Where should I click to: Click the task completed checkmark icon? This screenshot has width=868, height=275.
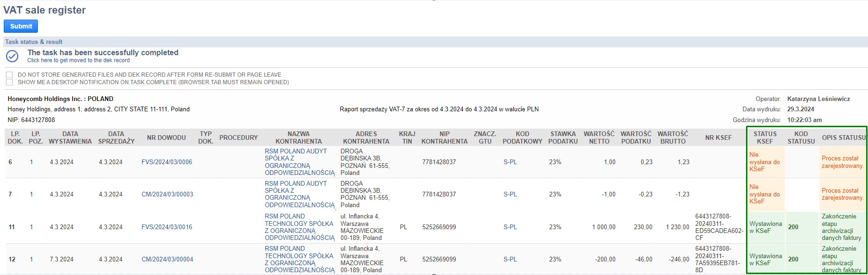[x=12, y=56]
